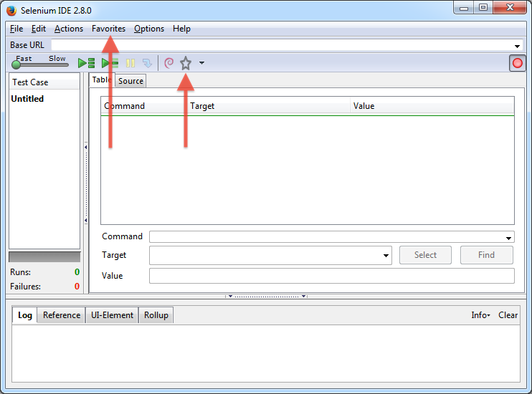
Task: Click the speed slider green knob
Action: pos(16,64)
